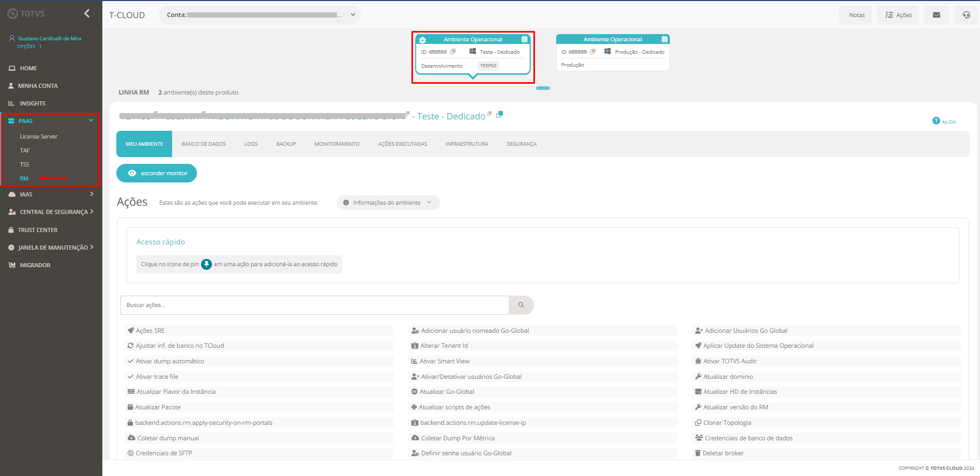
Task: Open the Informações do ambiente dropdown
Action: (388, 203)
